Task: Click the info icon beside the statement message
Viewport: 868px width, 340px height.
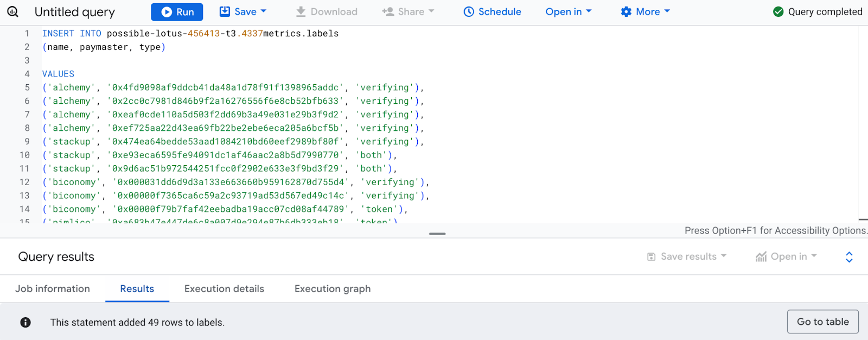Action: [x=25, y=323]
